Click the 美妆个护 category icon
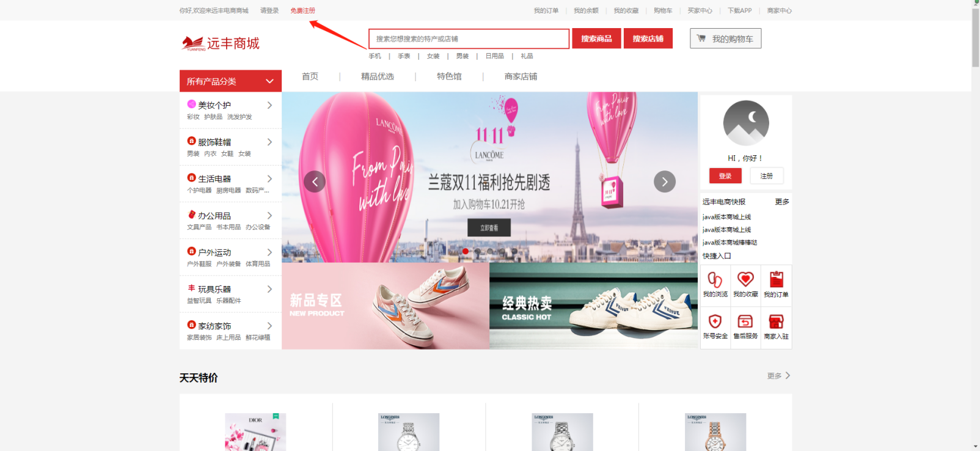 (191, 104)
